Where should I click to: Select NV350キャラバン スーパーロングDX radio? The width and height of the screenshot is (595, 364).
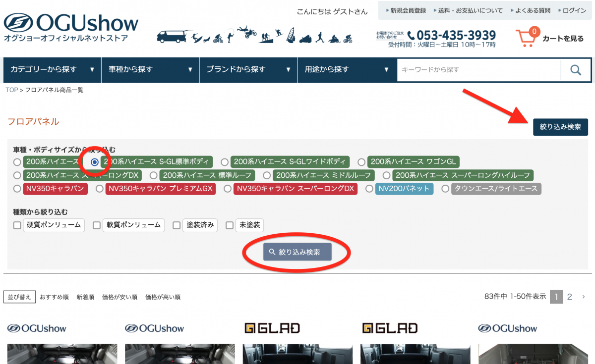227,189
